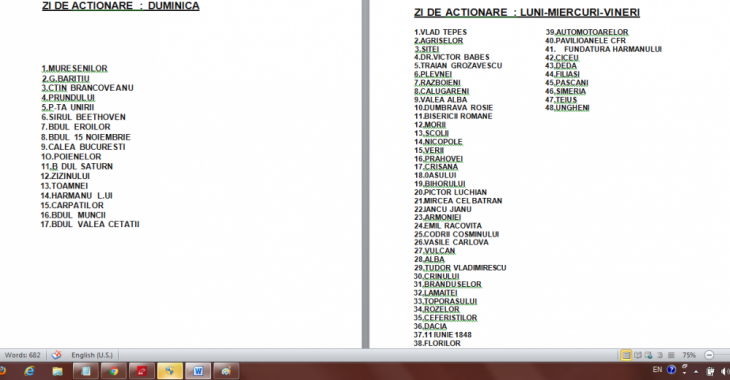The image size is (730, 380).
Task: Switch to Outline view
Action: 660,355
